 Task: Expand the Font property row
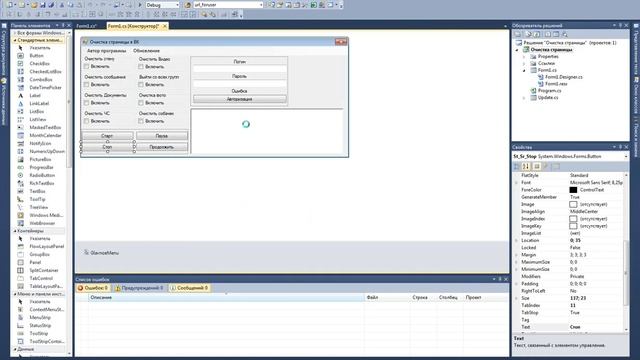516,182
